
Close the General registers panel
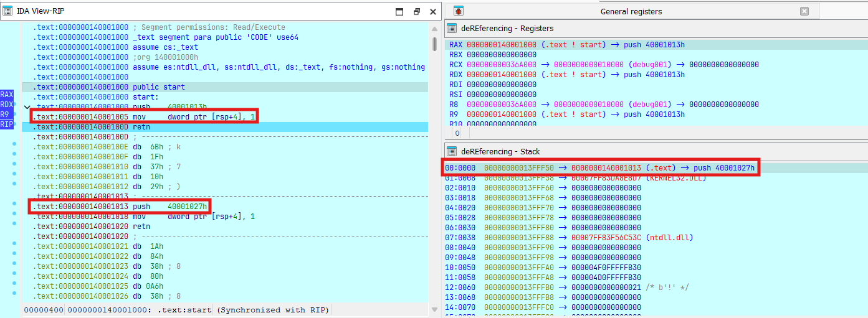click(804, 11)
